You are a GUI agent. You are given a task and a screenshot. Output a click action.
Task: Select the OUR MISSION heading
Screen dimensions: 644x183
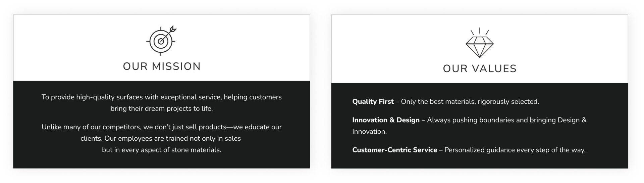[x=162, y=66]
